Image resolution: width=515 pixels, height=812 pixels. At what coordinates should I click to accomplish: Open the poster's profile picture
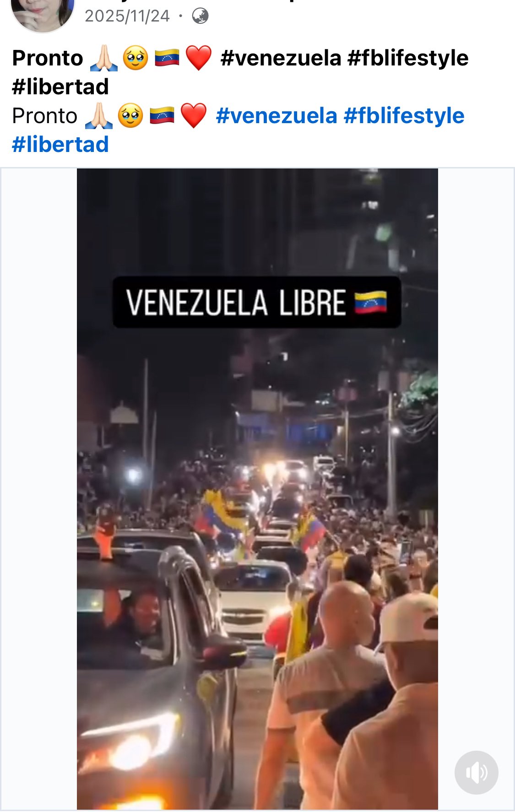(x=43, y=14)
